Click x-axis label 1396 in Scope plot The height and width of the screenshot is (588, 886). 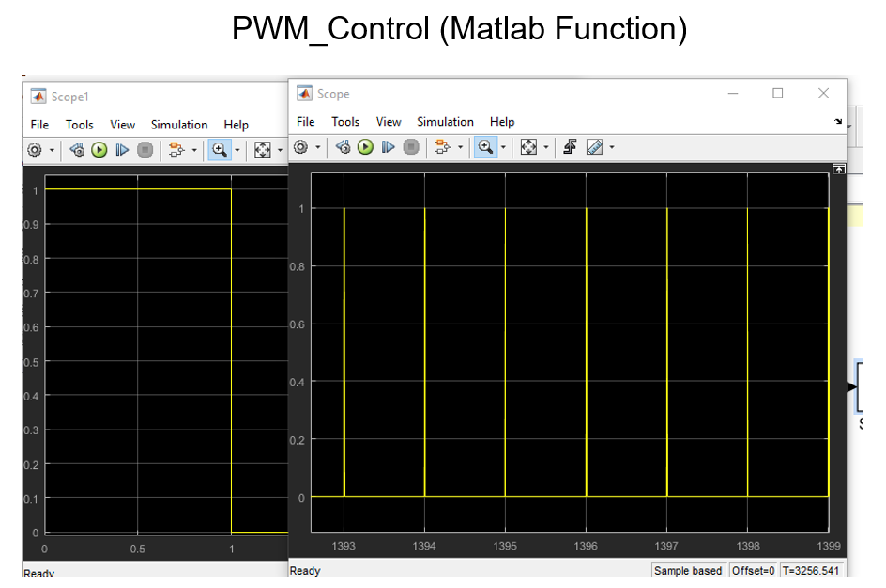click(x=586, y=546)
